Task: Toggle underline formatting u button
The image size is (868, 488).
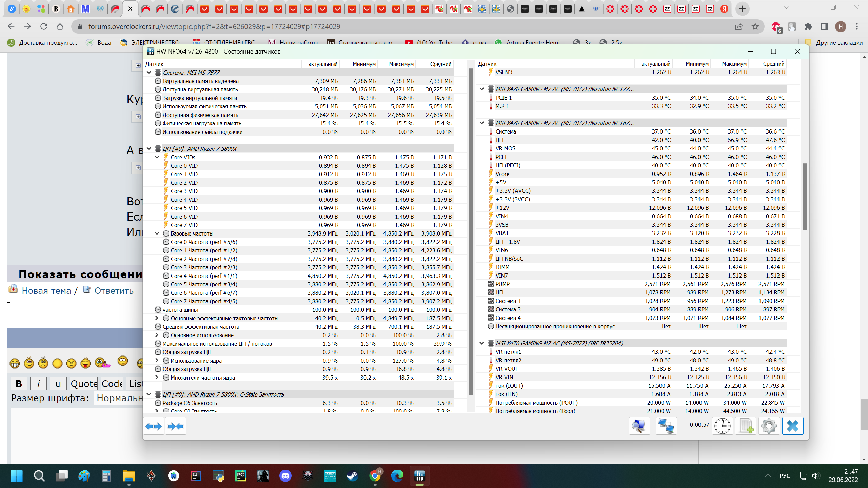Action: click(x=58, y=384)
